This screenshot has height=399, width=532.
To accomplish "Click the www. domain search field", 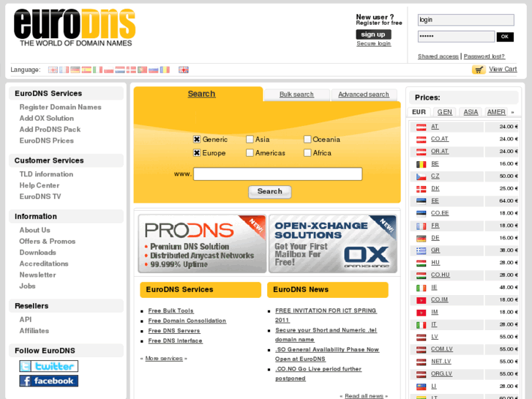I will 277,174.
